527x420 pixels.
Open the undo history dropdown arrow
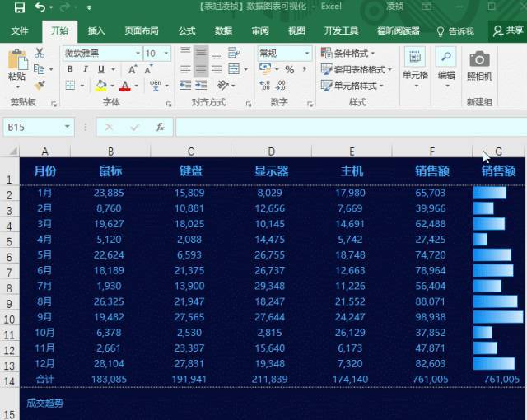coord(51,7)
